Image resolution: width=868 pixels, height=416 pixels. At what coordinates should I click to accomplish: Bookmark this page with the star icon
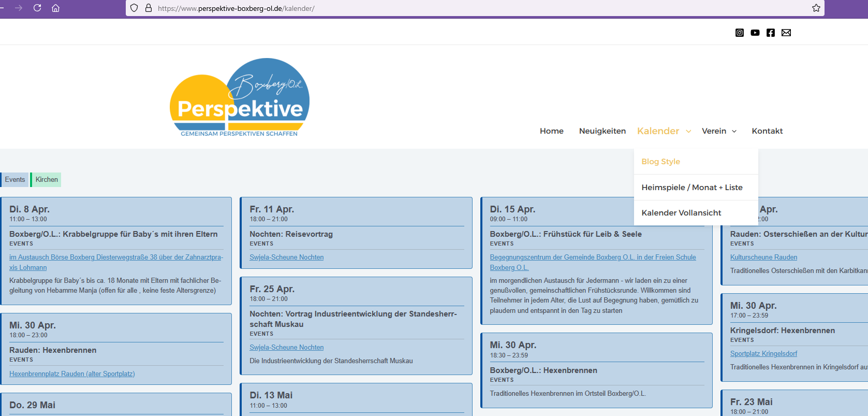(816, 8)
